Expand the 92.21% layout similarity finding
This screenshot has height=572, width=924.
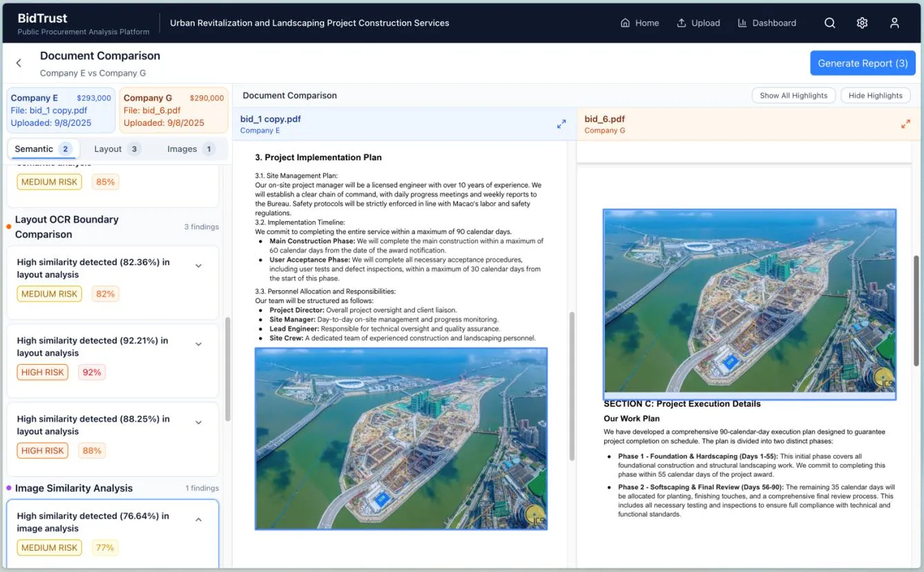tap(199, 344)
